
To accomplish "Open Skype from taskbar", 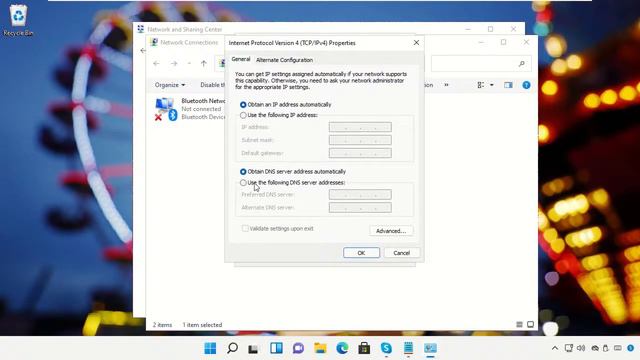I will 386,348.
